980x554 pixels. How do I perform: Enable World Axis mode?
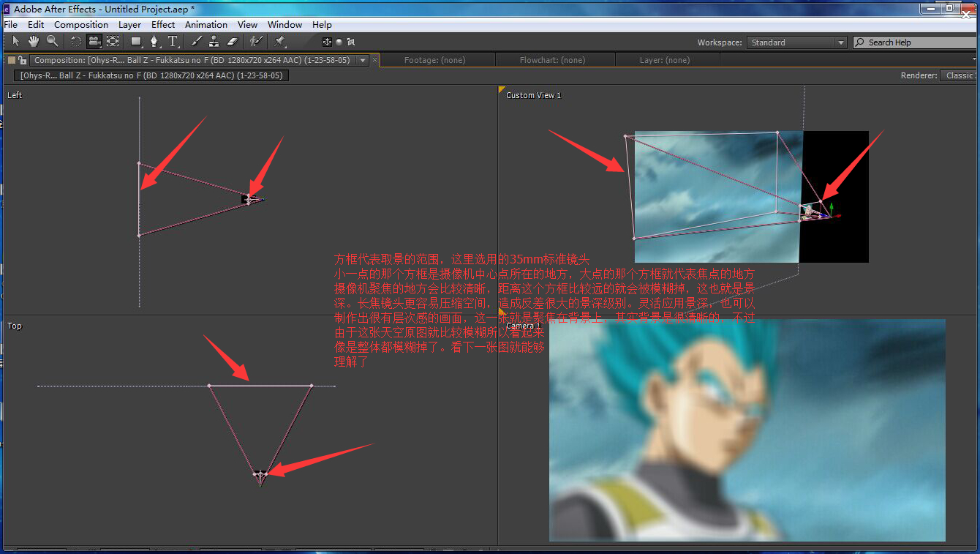339,42
